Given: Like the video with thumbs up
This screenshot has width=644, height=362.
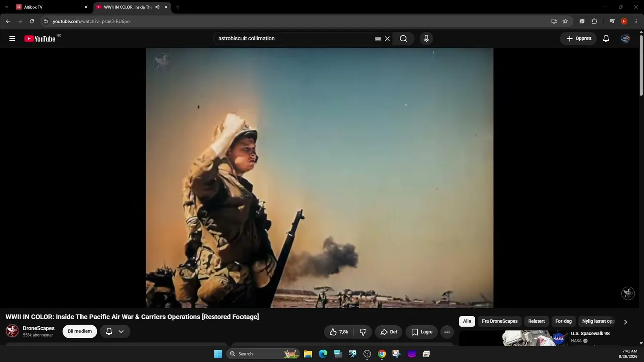Looking at the screenshot, I should (339, 332).
